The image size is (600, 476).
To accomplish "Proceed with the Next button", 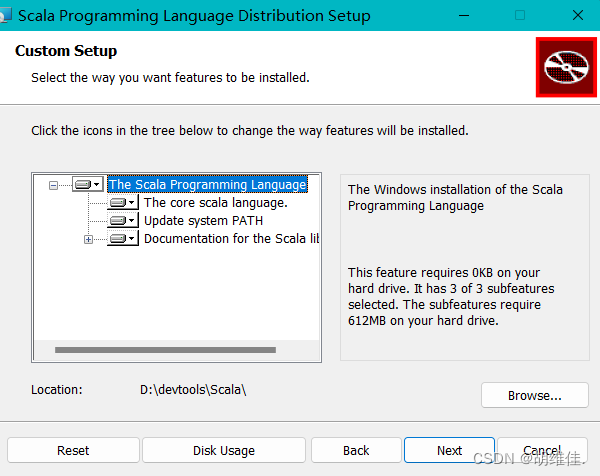I will 449,450.
